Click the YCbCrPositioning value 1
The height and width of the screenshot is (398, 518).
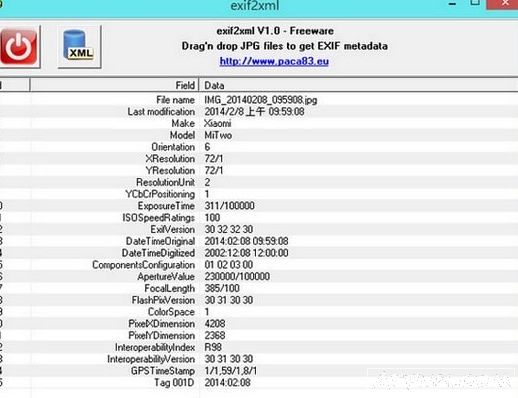pyautogui.click(x=207, y=194)
